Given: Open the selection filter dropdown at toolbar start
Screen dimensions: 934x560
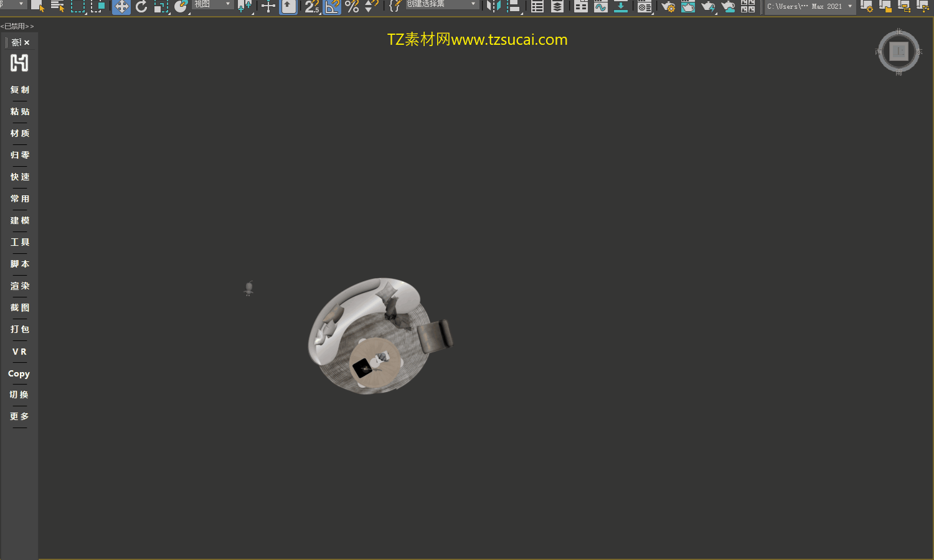Looking at the screenshot, I should click(x=13, y=4).
